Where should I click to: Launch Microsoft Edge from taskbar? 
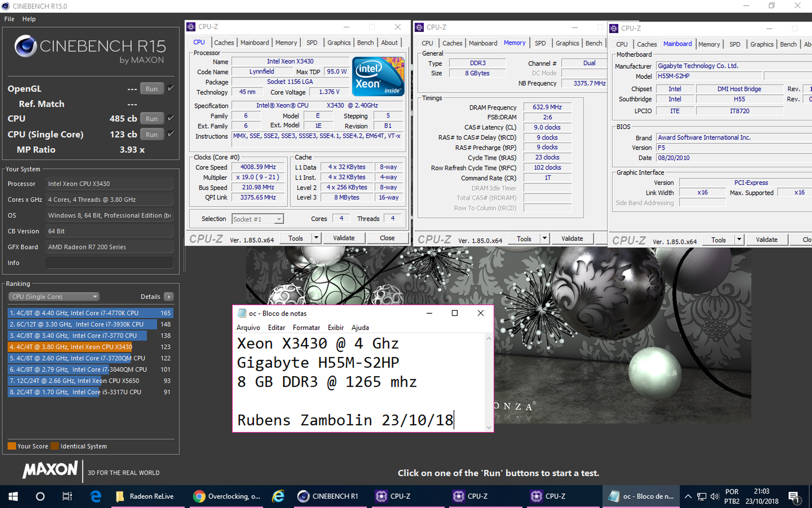tap(96, 496)
